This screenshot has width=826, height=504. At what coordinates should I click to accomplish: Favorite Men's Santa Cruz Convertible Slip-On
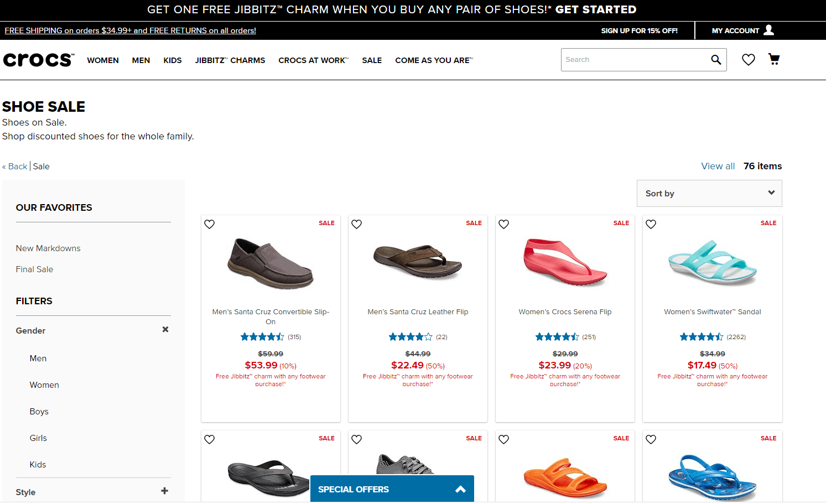point(210,224)
